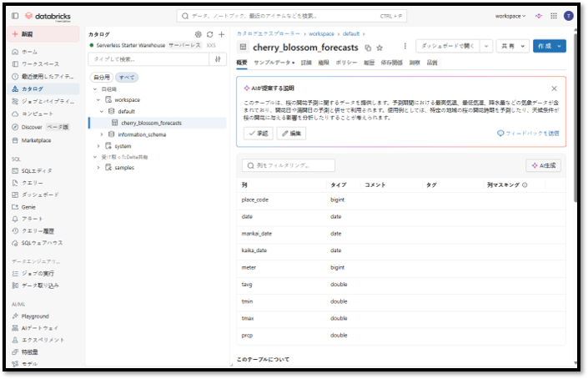
Task: Expand the information_schema node
Action: pos(102,134)
